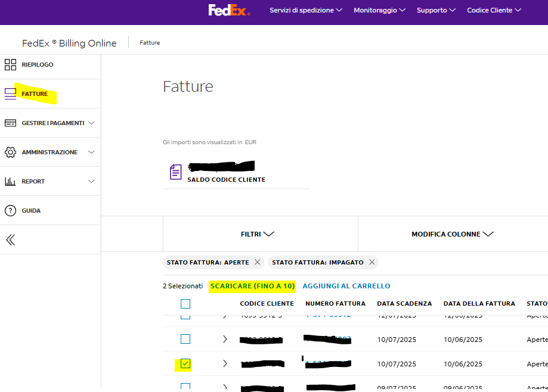Expand Amministrazione chevron
This screenshot has height=392, width=548.
click(92, 152)
